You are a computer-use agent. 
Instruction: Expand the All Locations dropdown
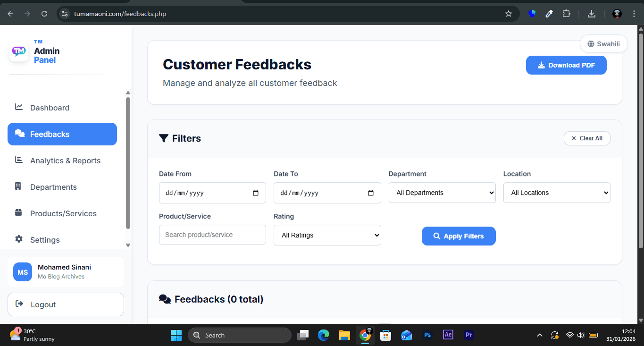(x=556, y=192)
